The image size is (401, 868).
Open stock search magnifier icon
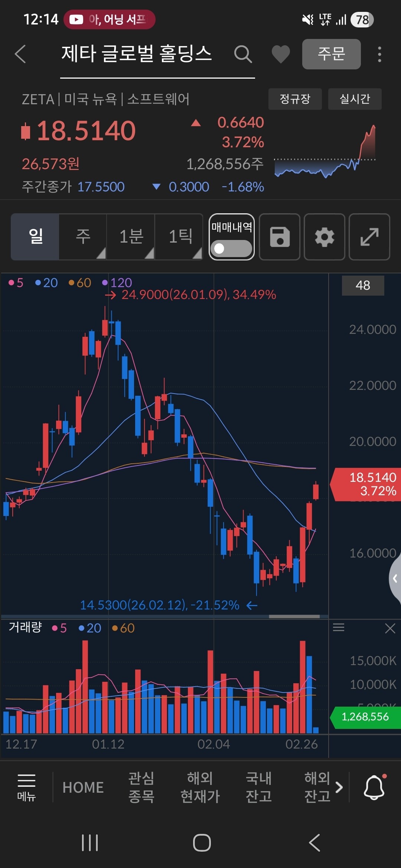pos(243,54)
